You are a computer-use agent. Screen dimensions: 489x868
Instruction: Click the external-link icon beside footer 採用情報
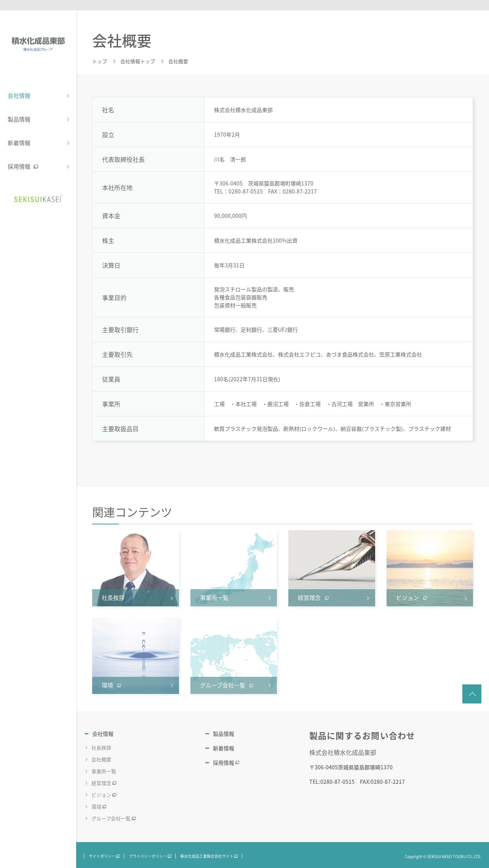237,762
